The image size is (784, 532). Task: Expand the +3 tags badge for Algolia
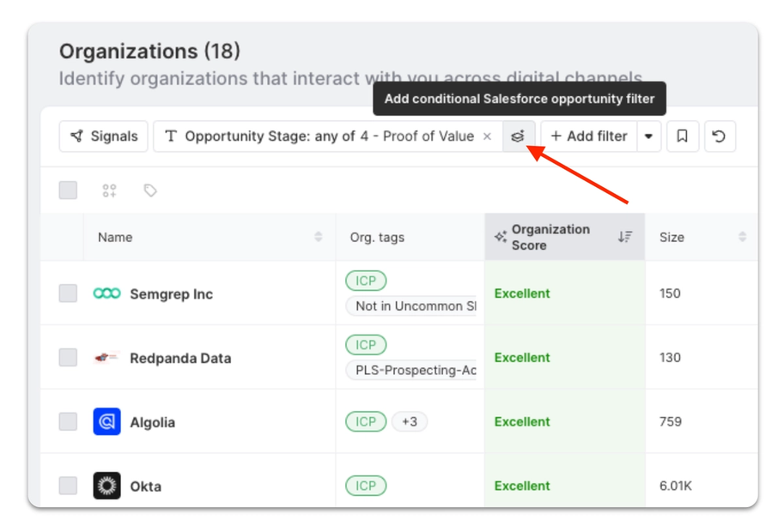tap(410, 421)
